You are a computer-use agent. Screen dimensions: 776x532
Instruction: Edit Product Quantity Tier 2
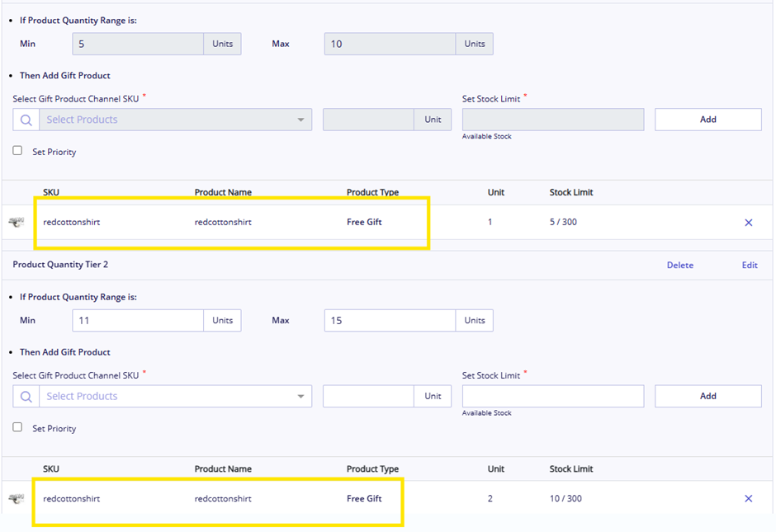pyautogui.click(x=750, y=265)
